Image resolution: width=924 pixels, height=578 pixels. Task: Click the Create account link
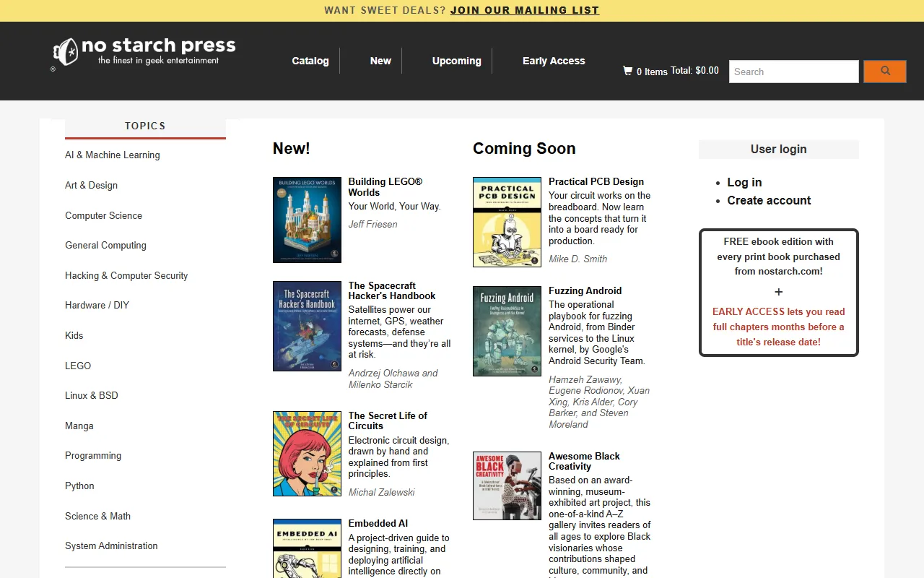point(769,200)
